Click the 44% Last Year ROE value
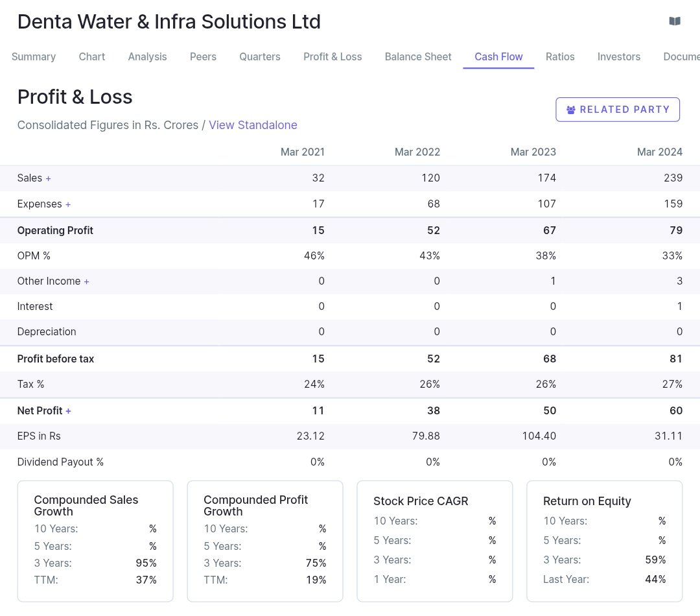 [655, 580]
